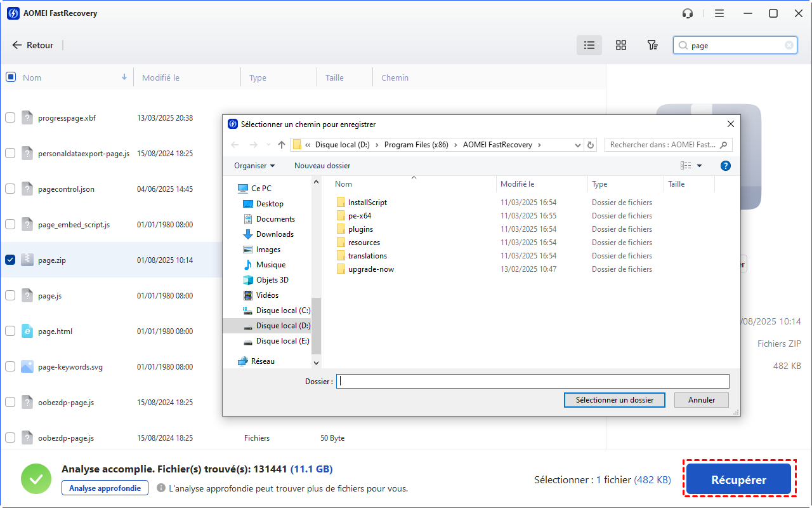Open the address bar path dropdown
812x508 pixels.
tap(577, 145)
